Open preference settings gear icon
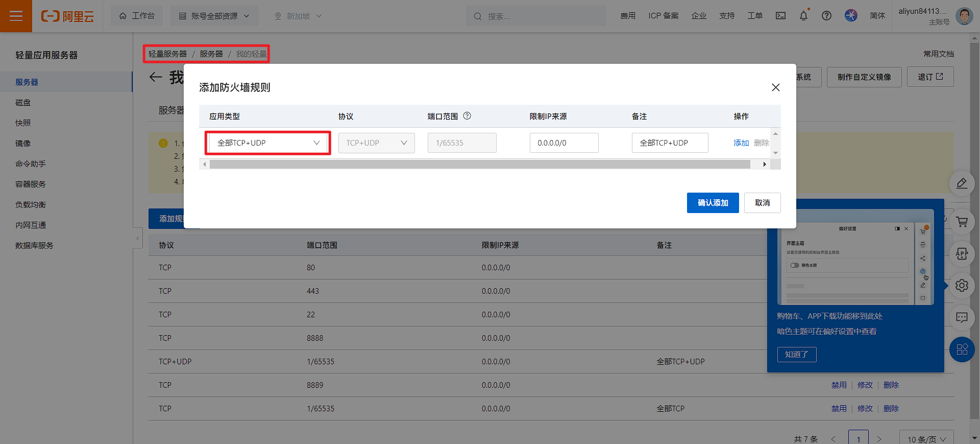Viewport: 980px width, 444px height. [x=962, y=285]
